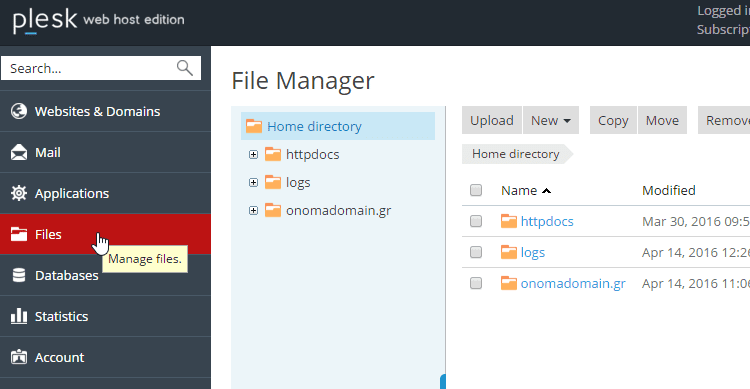Click the Databases cylinder icon

tap(19, 275)
